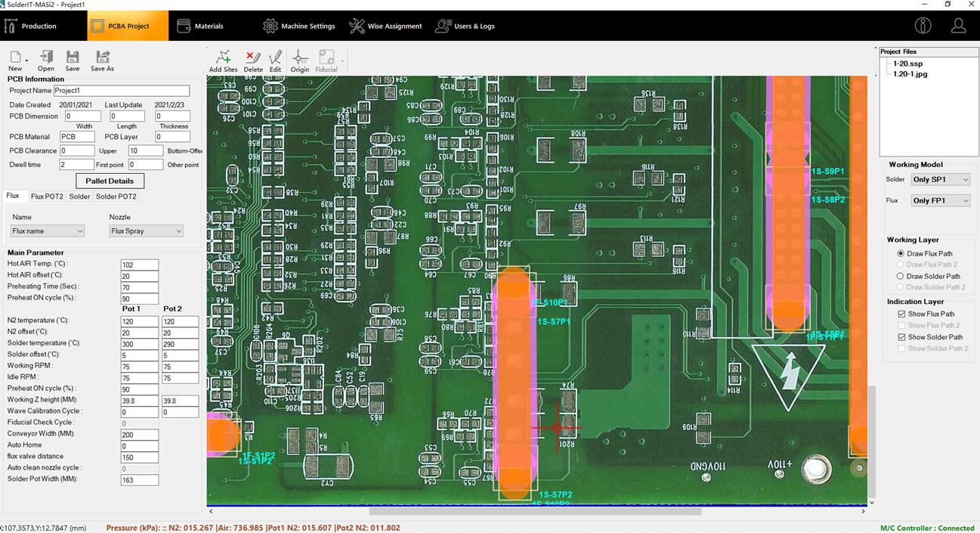
Task: Click the New project icon
Action: 15,58
